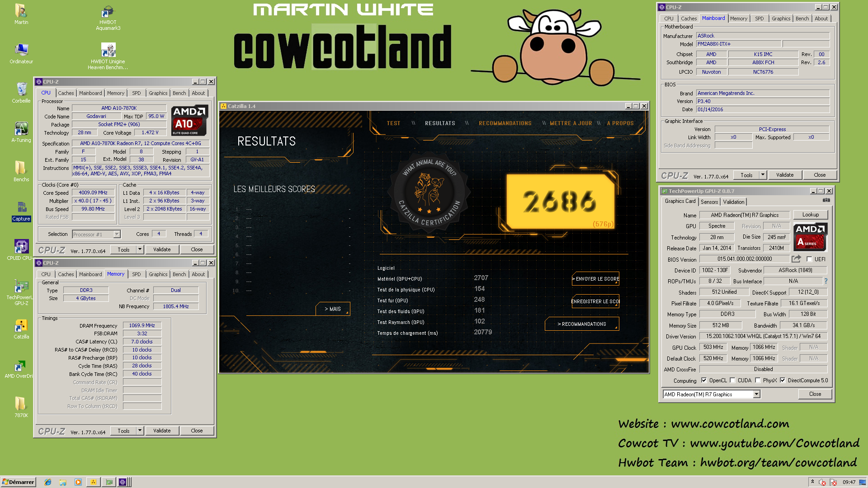
Task: Expand Tools dropdown arrow in Mainboard window
Action: (763, 175)
